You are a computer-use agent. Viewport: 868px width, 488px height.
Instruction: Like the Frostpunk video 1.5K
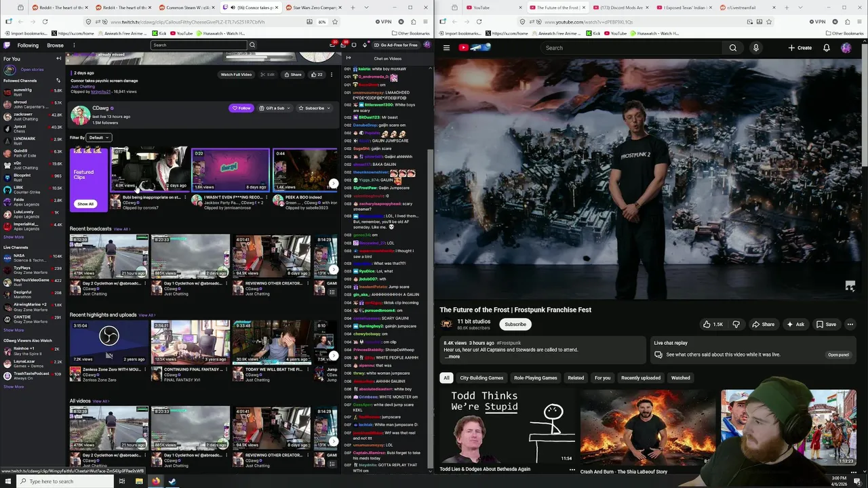713,325
